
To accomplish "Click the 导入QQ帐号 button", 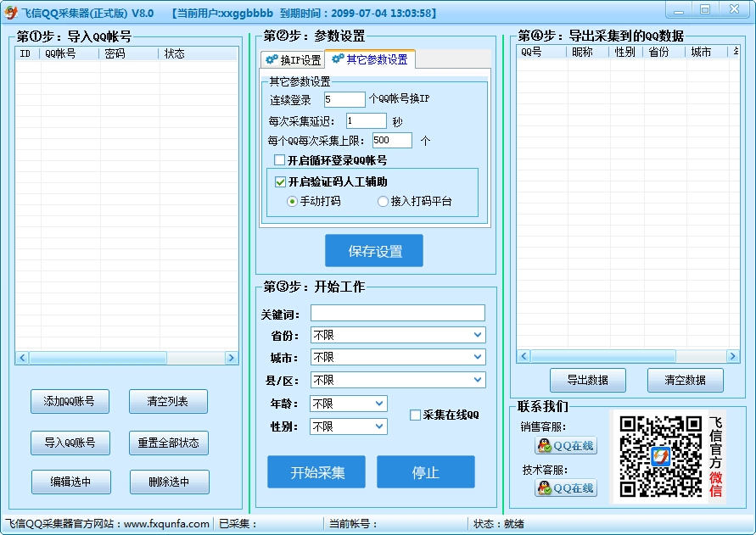I will click(70, 443).
